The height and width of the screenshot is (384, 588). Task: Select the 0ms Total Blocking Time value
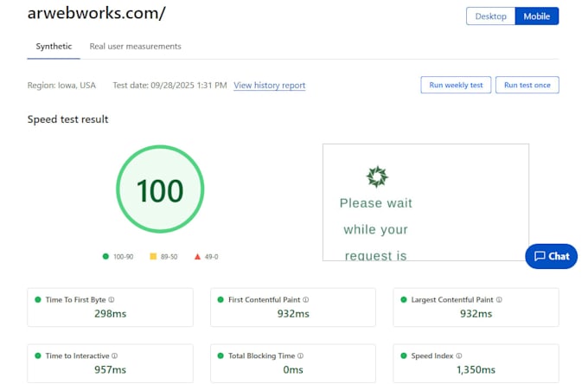[x=293, y=370]
